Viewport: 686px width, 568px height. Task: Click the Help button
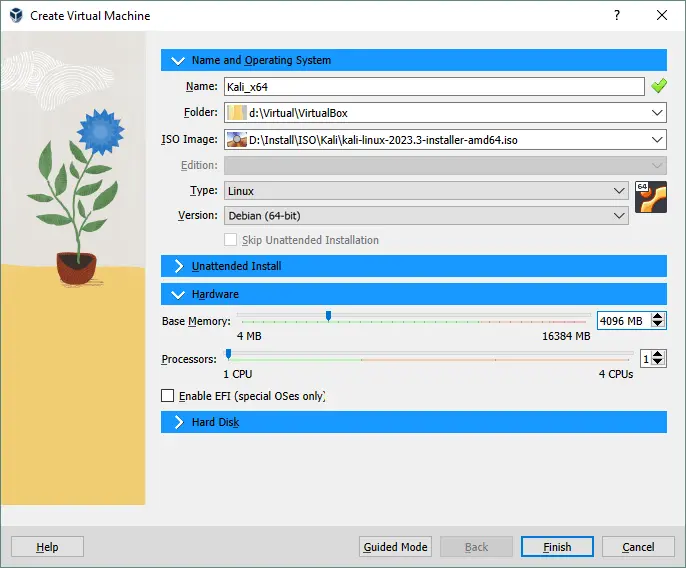(47, 547)
